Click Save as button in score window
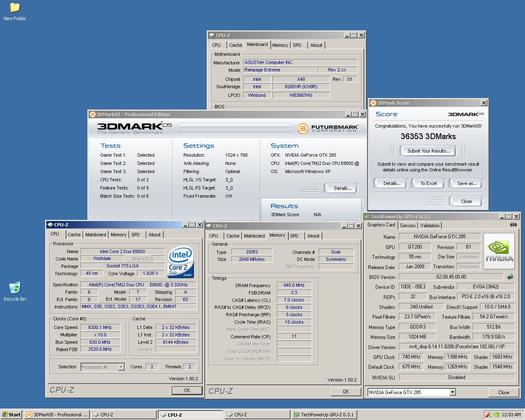The image size is (525, 420). point(467,183)
